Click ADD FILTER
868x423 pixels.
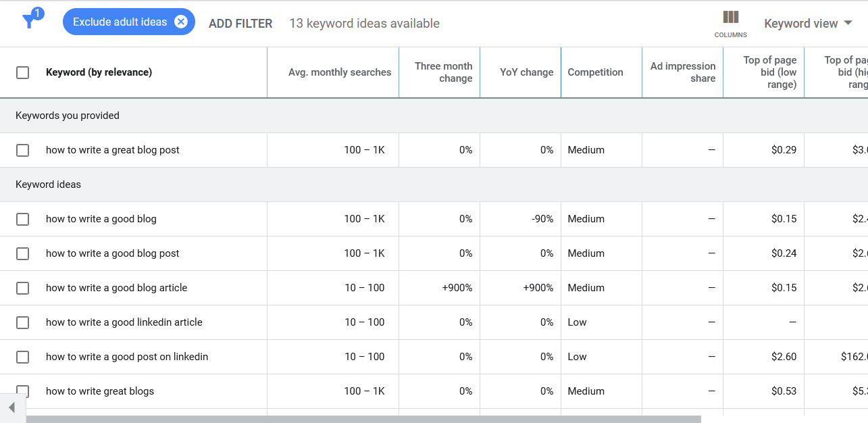click(240, 24)
